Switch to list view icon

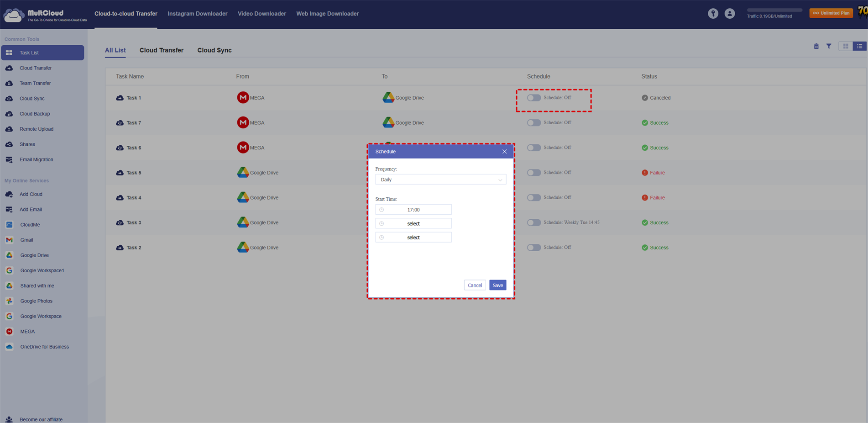pos(859,46)
